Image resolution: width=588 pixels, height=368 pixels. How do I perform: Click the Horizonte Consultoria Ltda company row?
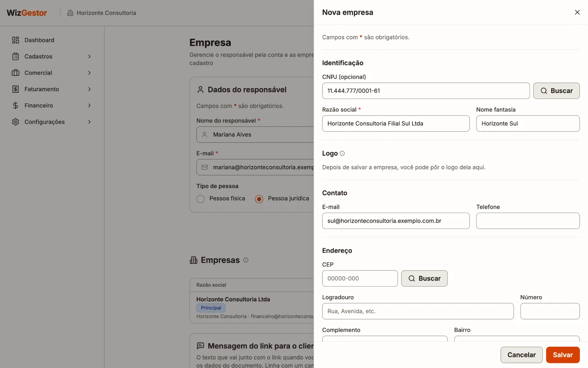point(252,308)
